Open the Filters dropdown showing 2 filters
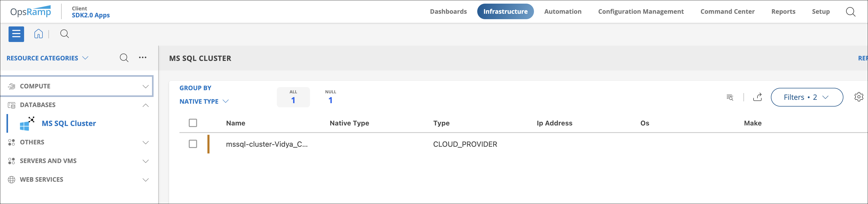 (x=807, y=97)
